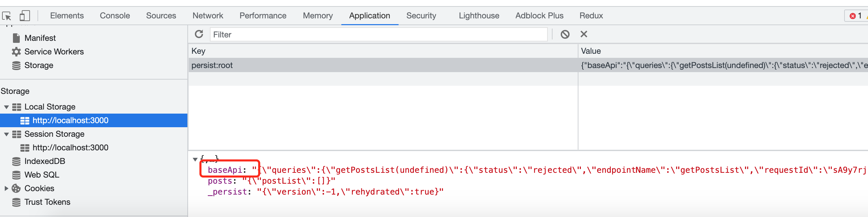
Task: Click into the Filter input field
Action: tap(378, 34)
